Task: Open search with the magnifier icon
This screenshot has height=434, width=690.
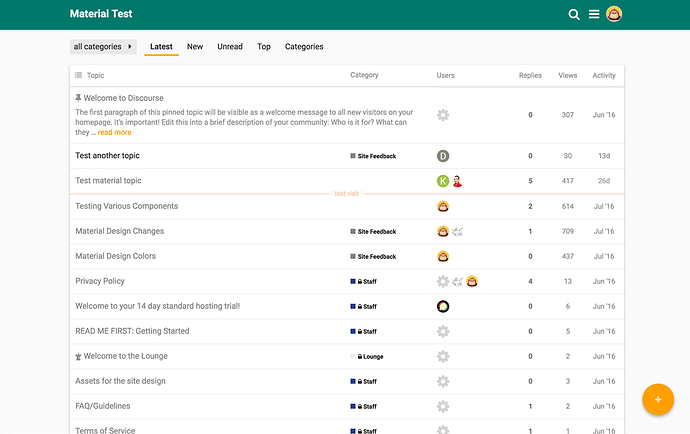Action: coord(574,14)
